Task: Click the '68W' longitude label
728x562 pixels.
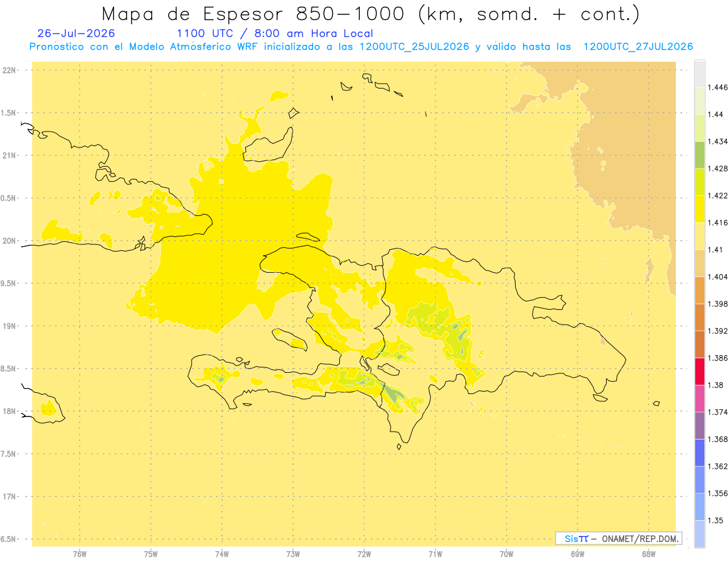Action: pos(649,554)
